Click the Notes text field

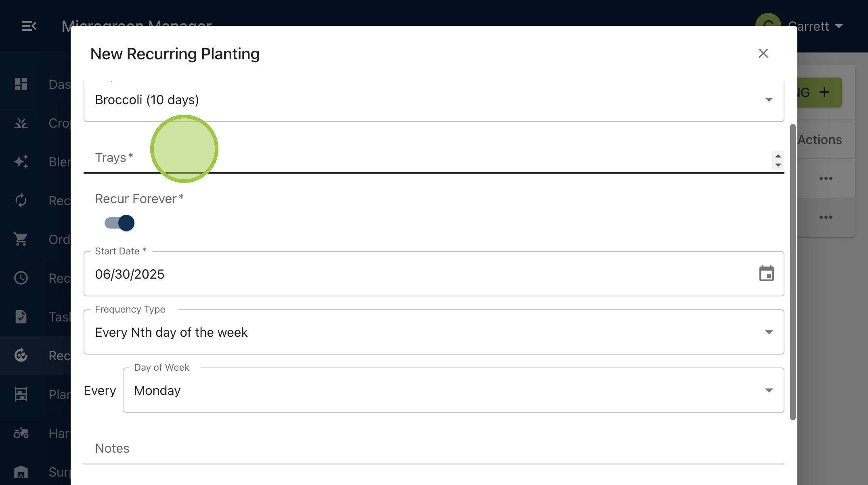434,449
